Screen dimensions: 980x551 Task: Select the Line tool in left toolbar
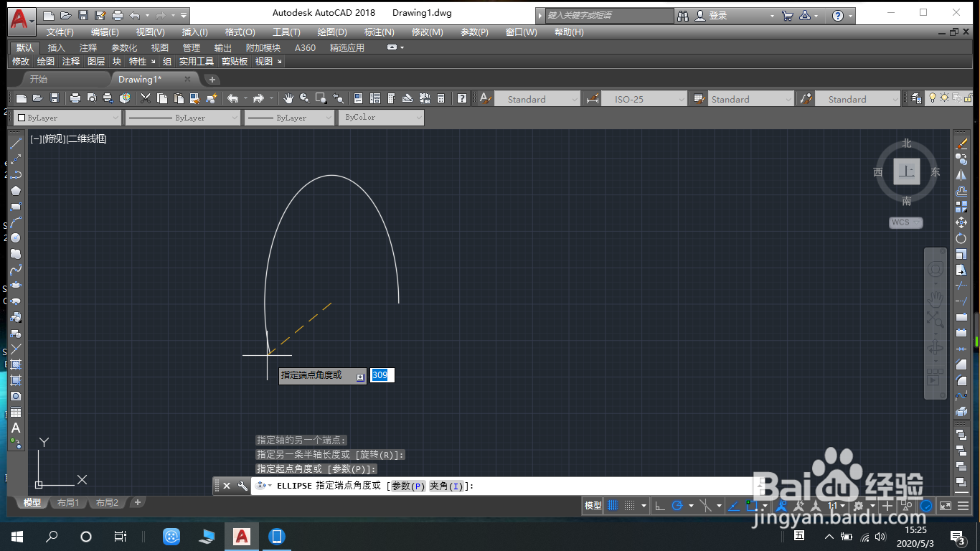[16, 143]
